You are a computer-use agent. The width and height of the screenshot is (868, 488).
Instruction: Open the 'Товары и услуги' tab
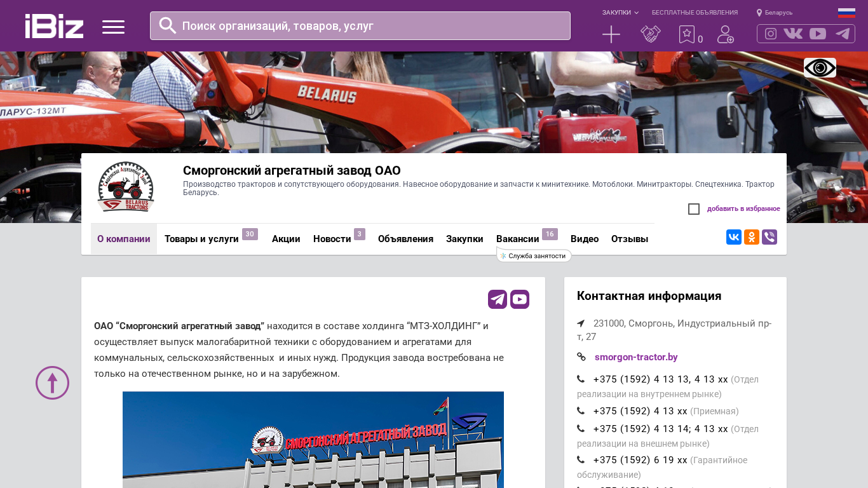tap(201, 239)
